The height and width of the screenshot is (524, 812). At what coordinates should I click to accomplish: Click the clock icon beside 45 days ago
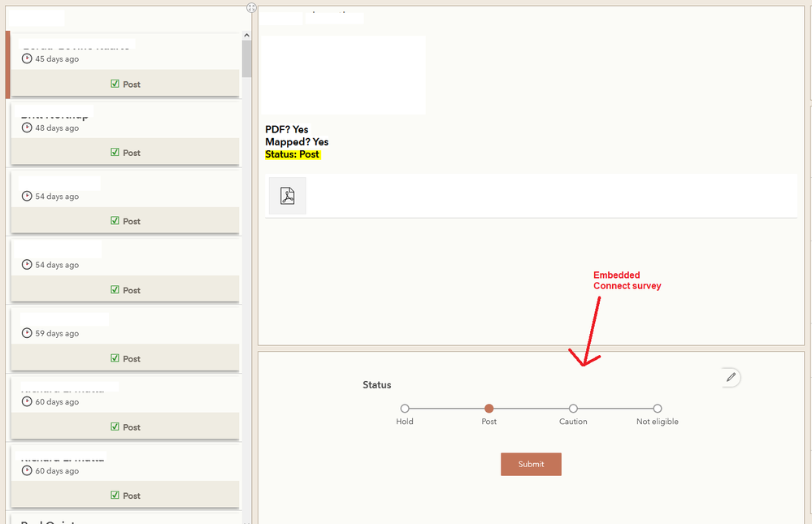pyautogui.click(x=27, y=59)
